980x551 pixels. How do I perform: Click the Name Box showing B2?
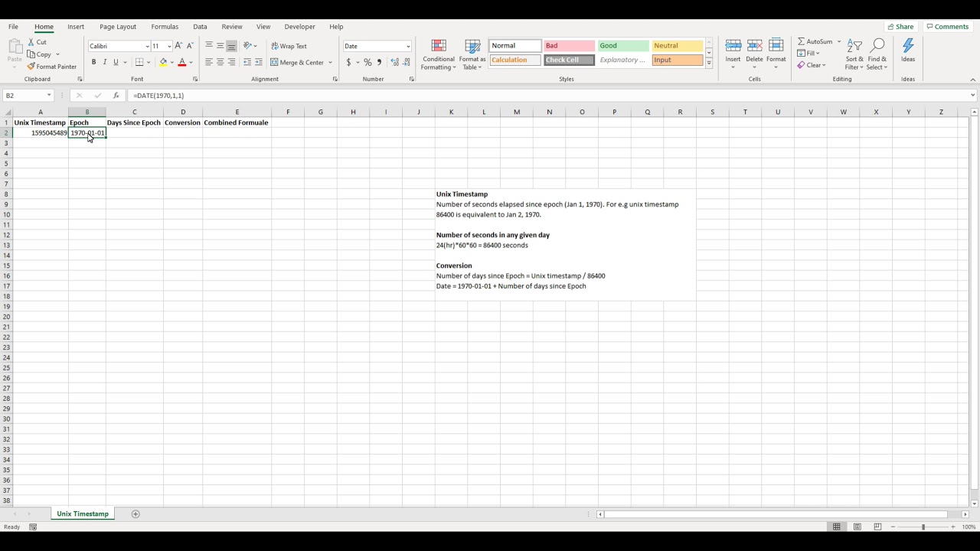(28, 96)
